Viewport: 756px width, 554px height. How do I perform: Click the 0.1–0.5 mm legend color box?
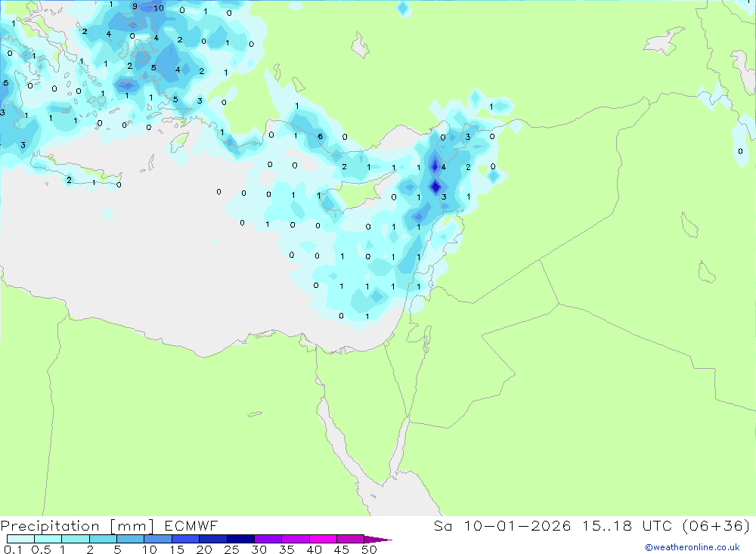click(20, 539)
